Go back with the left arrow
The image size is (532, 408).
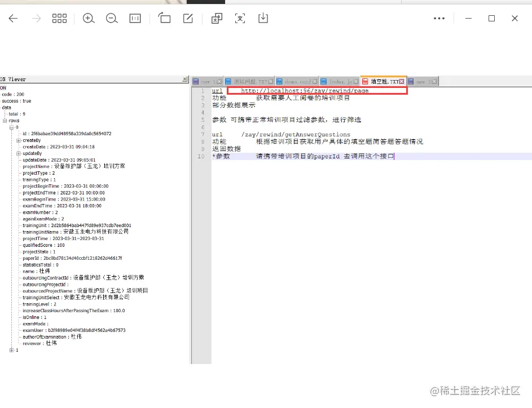13,18
